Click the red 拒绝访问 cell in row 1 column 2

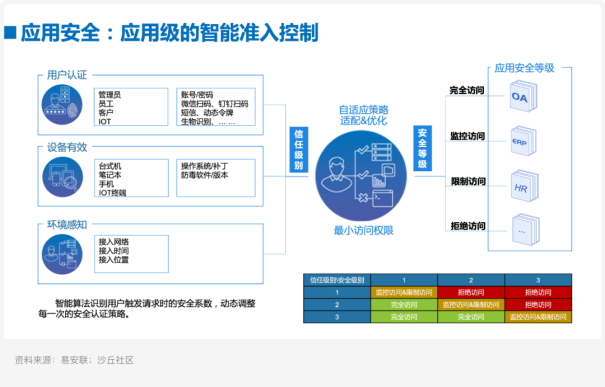point(471,292)
